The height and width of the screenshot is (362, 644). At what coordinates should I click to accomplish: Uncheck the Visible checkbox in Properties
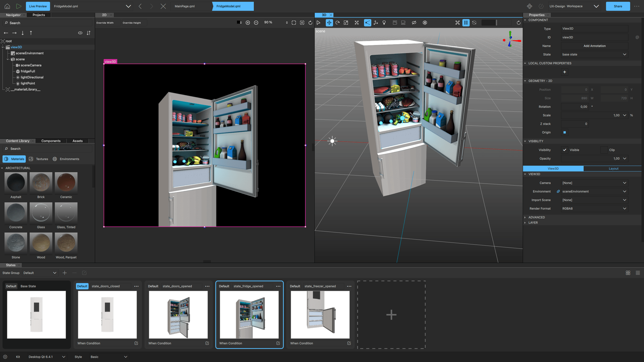click(565, 150)
